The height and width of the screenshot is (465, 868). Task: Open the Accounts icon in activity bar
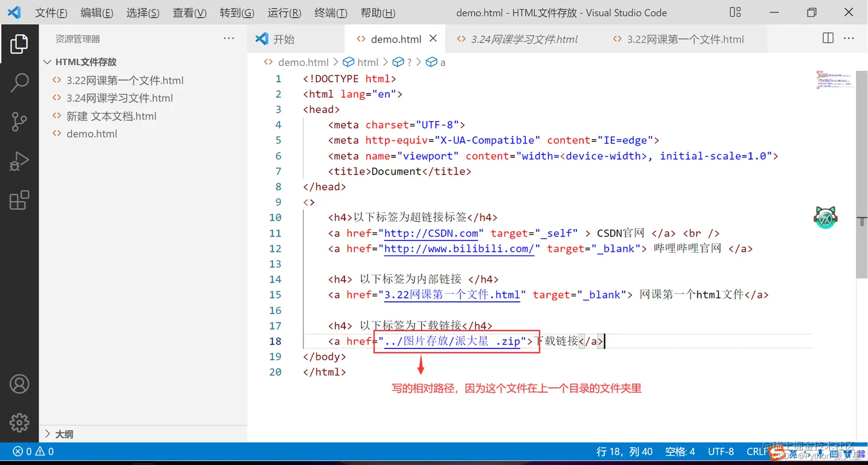tap(19, 383)
